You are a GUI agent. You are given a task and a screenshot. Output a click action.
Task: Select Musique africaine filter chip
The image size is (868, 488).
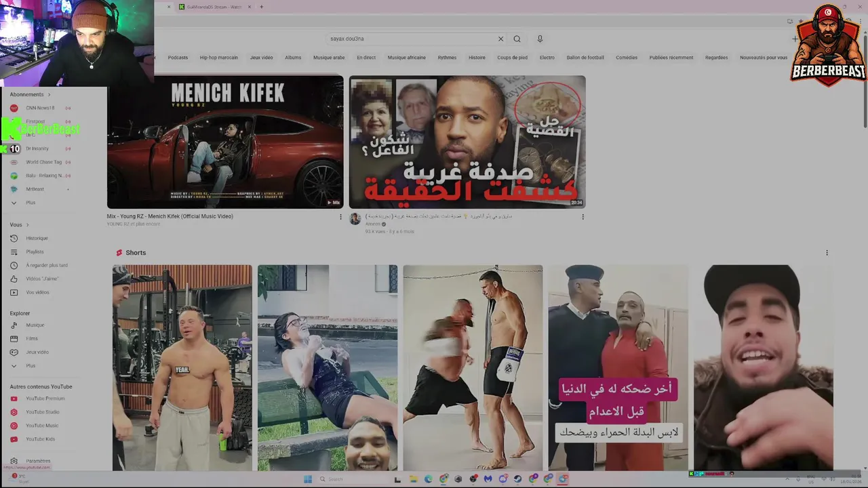[407, 58]
